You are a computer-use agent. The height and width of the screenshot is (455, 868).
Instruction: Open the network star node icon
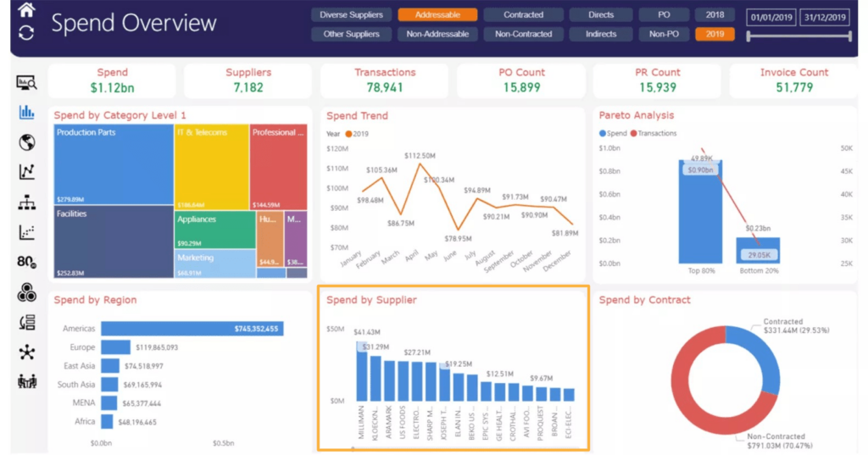(26, 352)
